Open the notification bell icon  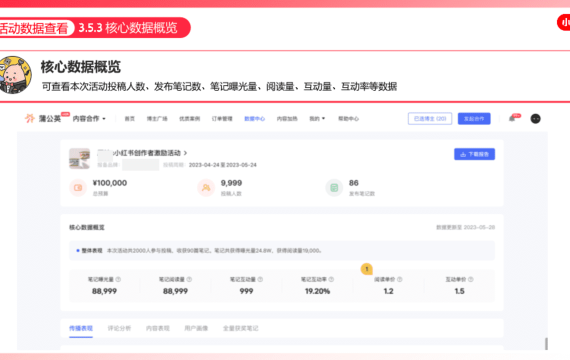(x=512, y=119)
